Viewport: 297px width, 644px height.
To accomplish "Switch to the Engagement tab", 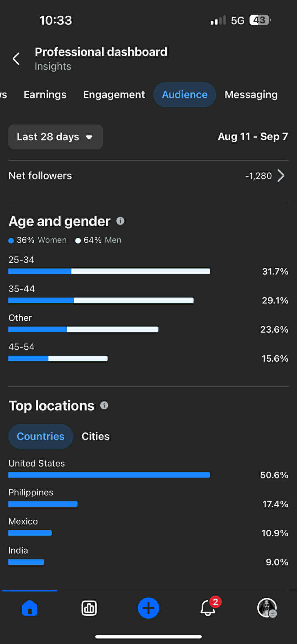I will [x=114, y=94].
